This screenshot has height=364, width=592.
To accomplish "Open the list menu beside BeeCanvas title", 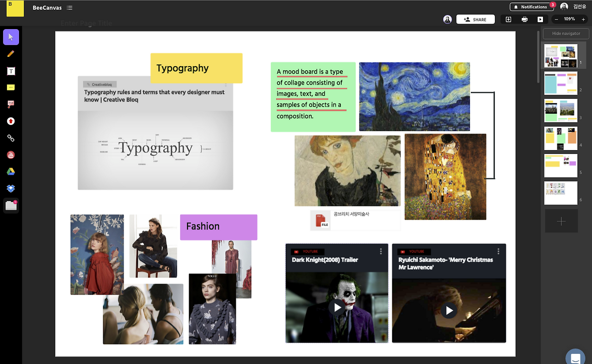I will pos(69,8).
